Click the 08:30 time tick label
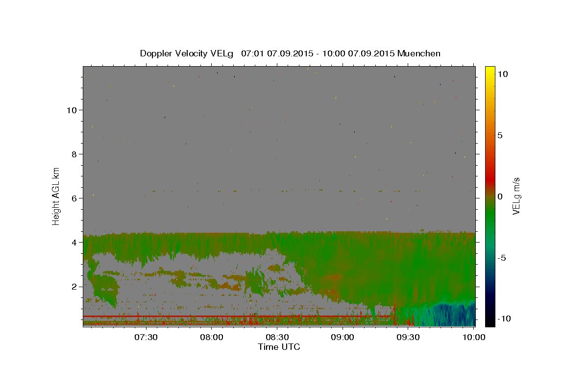This screenshot has width=588, height=392. (x=277, y=337)
